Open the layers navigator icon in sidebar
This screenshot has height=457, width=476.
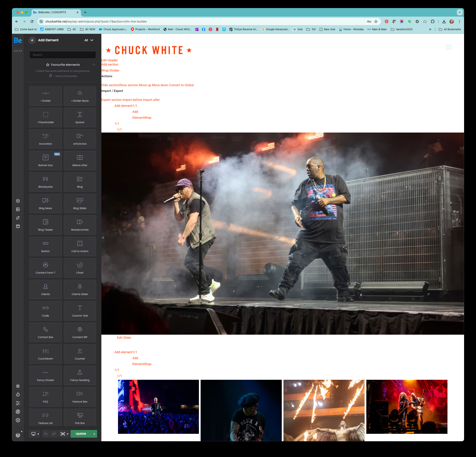(x=18, y=386)
